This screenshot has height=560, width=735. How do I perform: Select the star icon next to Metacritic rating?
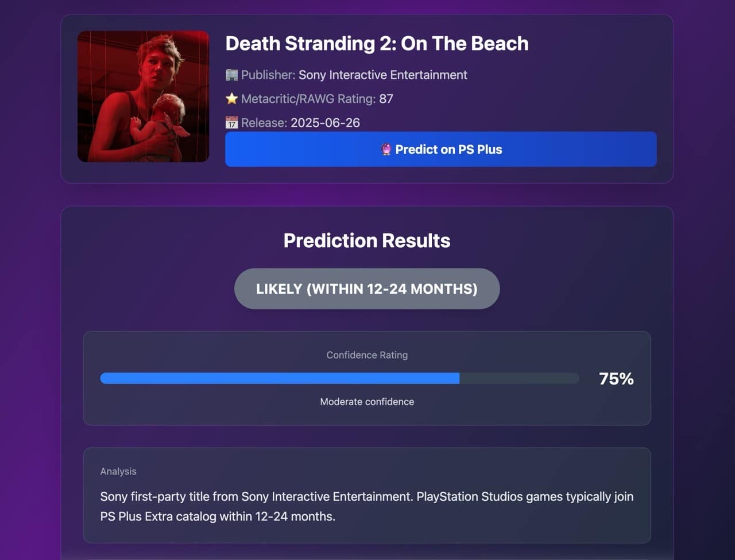point(231,99)
